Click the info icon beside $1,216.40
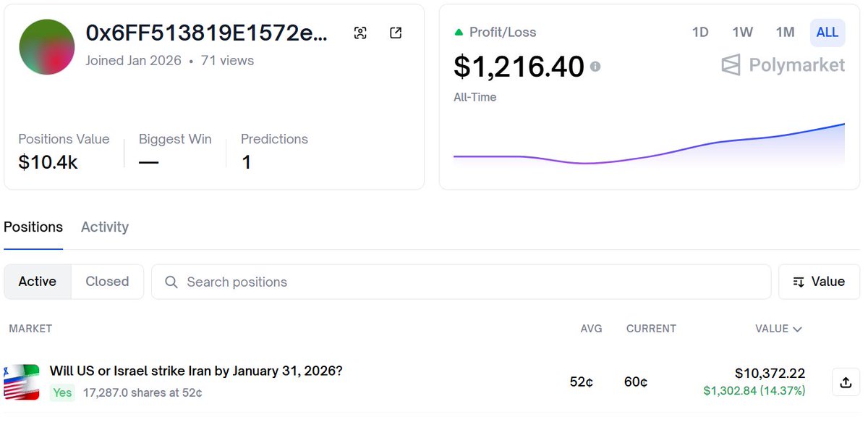Image resolution: width=868 pixels, height=425 pixels. coord(595,67)
